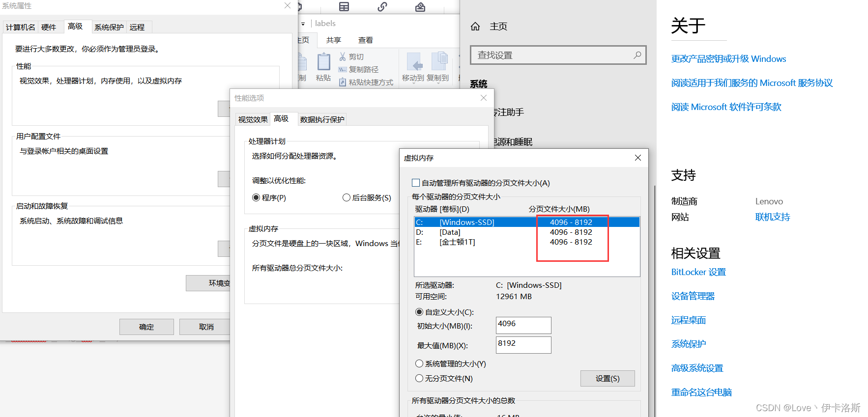The height and width of the screenshot is (417, 868).
Task: Select 后台服务(S) radio button in 性能选项
Action: [x=347, y=197]
